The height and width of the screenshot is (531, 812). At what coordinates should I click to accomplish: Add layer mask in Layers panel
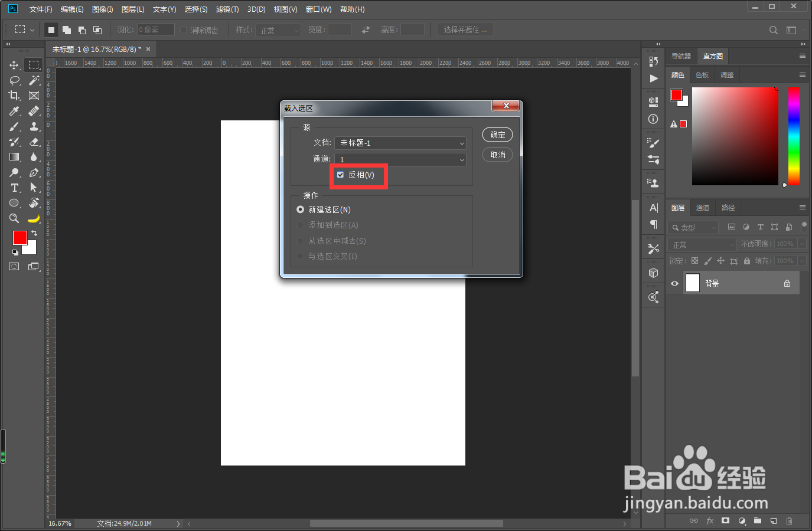[726, 521]
